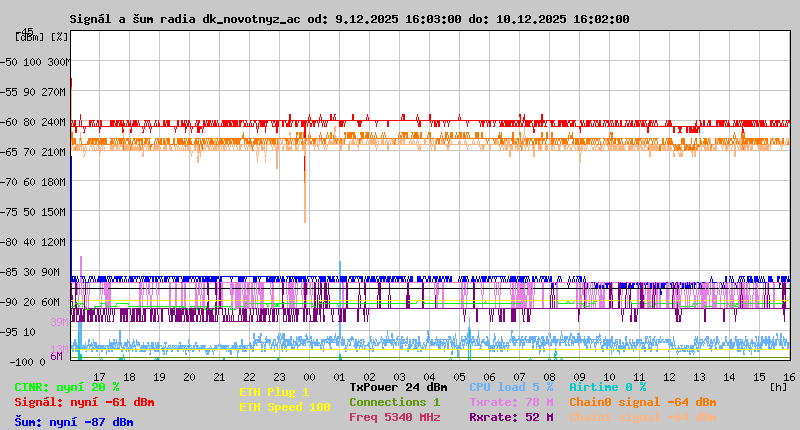Click the x-axis hour label '21'
The width and height of the screenshot is (800, 430).
[x=219, y=377]
